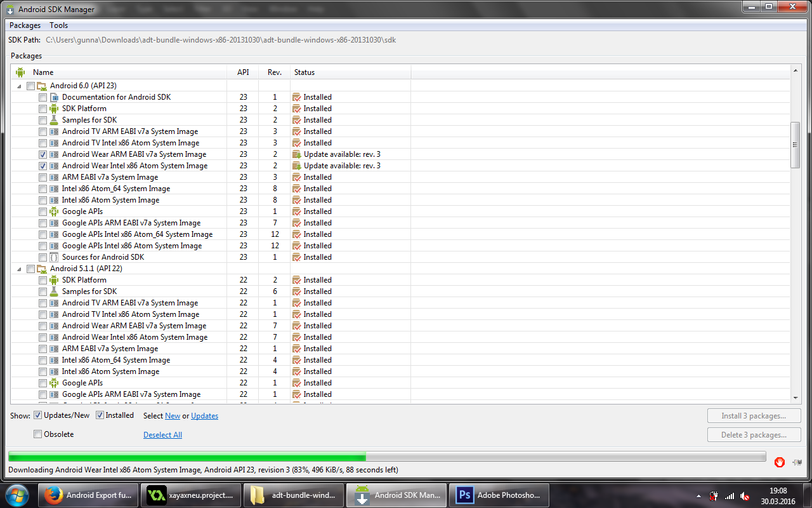The height and width of the screenshot is (508, 812).
Task: Collapse the Android 5.1.1 (API 22) group
Action: (x=18, y=269)
